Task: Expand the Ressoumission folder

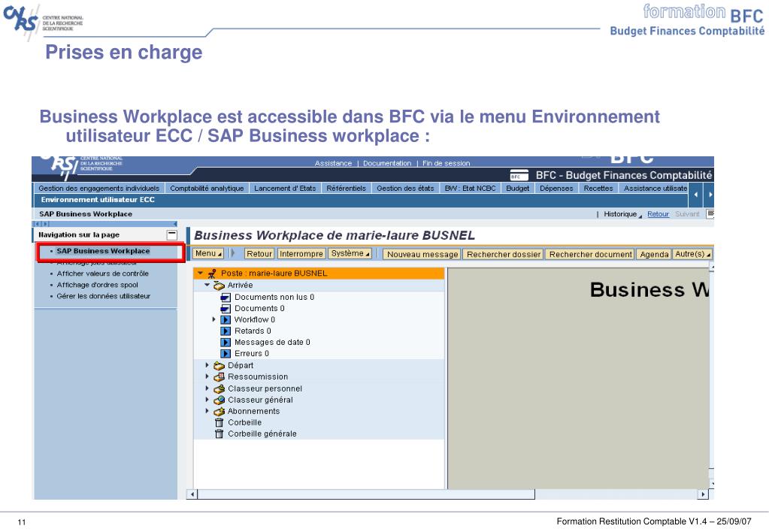Action: click(x=207, y=376)
